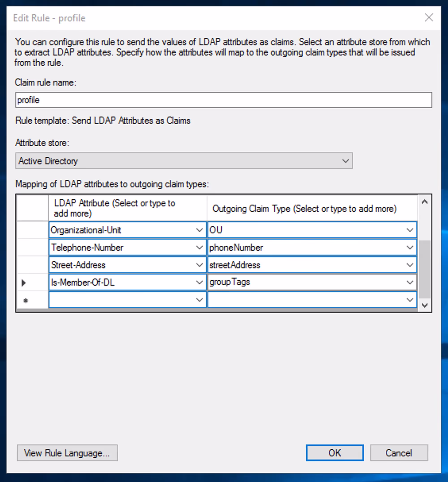Image resolution: width=448 pixels, height=482 pixels.
Task: Click the Claim rule name text field
Action: [x=223, y=100]
